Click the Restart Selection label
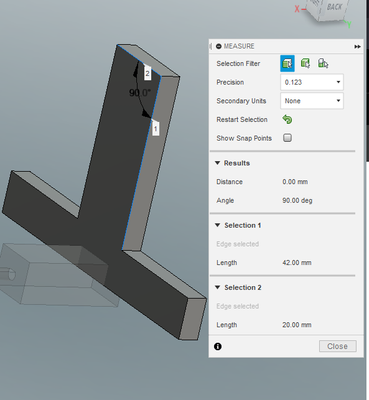This screenshot has height=400, width=369. (242, 120)
